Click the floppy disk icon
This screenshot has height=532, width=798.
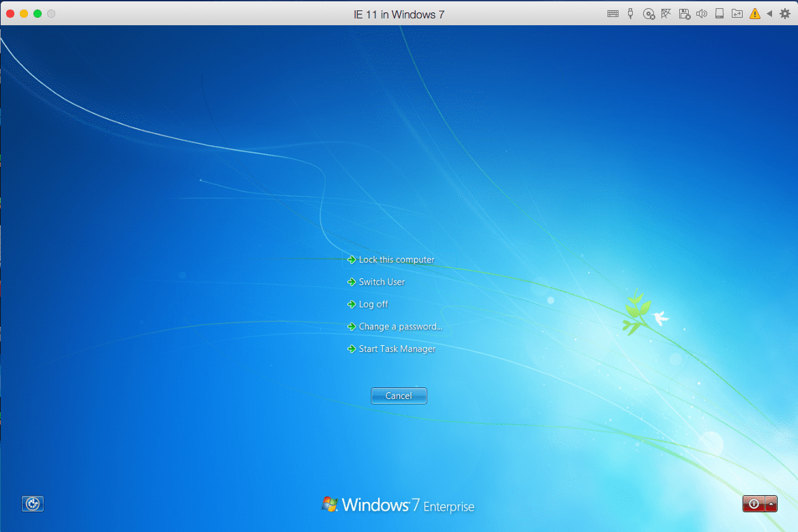pyautogui.click(x=684, y=13)
